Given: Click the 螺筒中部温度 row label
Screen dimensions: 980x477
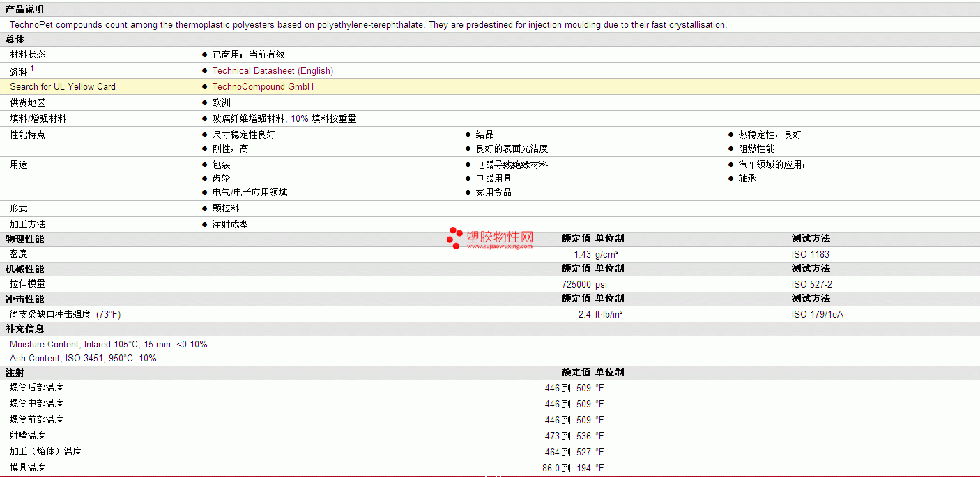Looking at the screenshot, I should point(37,404).
